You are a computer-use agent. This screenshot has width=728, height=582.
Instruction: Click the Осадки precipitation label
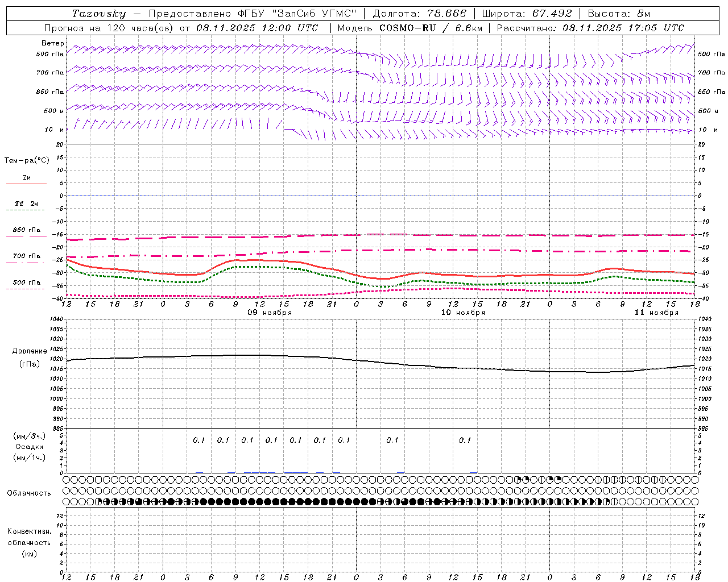[29, 447]
